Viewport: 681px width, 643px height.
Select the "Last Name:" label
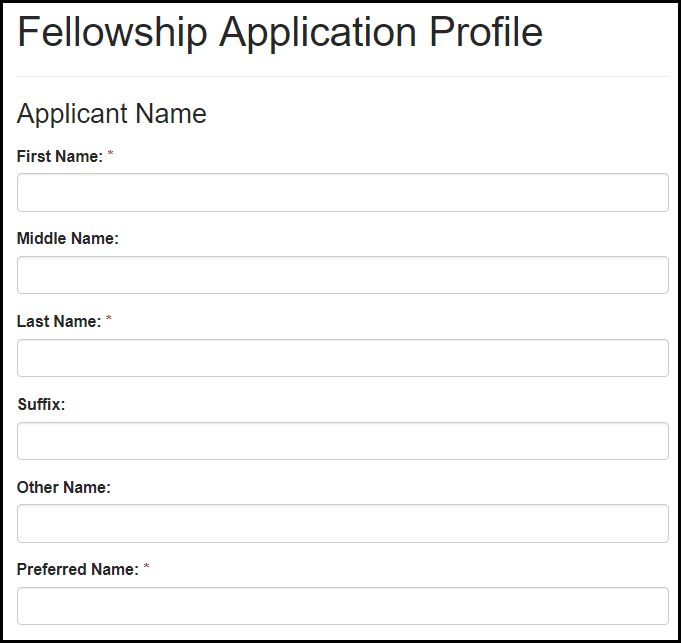pos(59,322)
